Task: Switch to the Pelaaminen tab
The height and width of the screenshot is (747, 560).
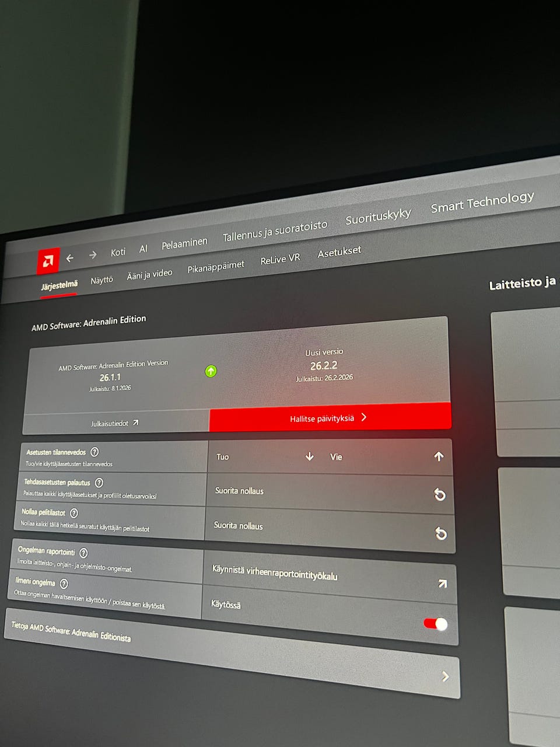Action: point(184,243)
